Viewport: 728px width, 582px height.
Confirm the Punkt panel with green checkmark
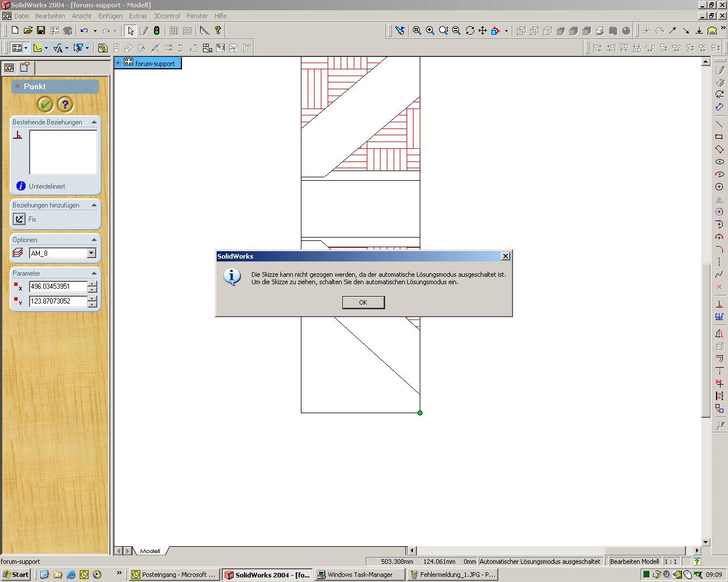pos(45,104)
